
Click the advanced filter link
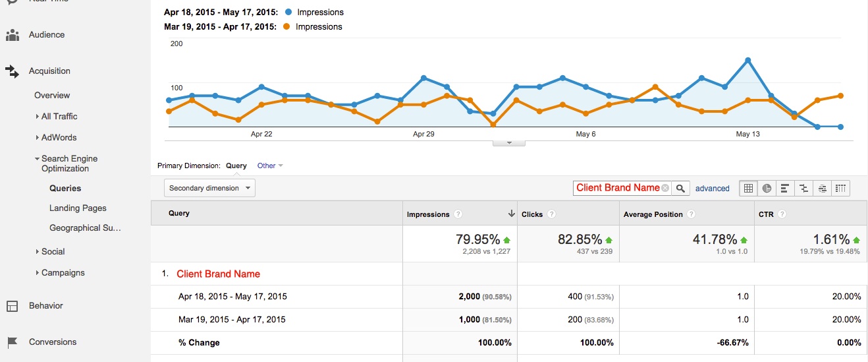tap(712, 189)
